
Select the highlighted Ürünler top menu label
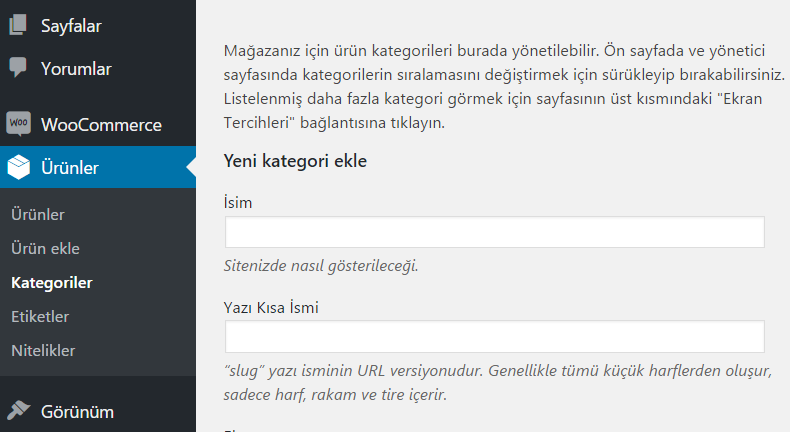(x=69, y=168)
